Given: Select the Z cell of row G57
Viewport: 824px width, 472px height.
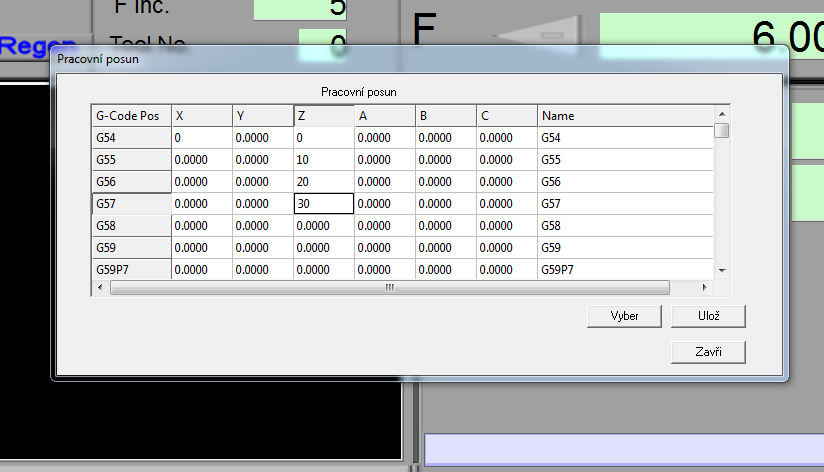Looking at the screenshot, I should [x=323, y=203].
